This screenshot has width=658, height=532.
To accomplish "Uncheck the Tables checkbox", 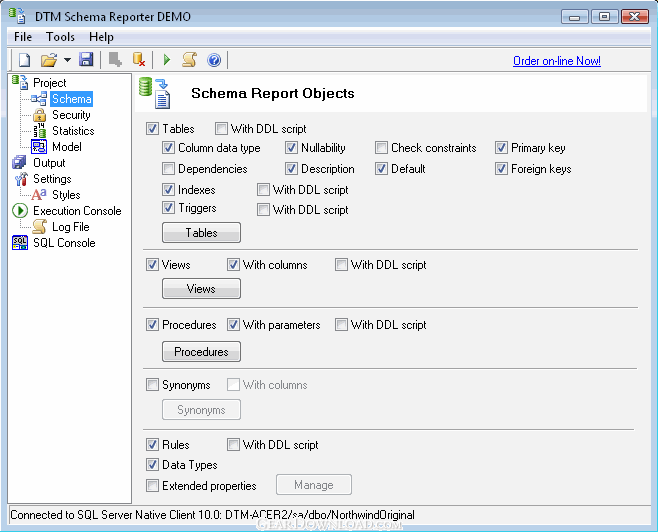I will [x=152, y=128].
